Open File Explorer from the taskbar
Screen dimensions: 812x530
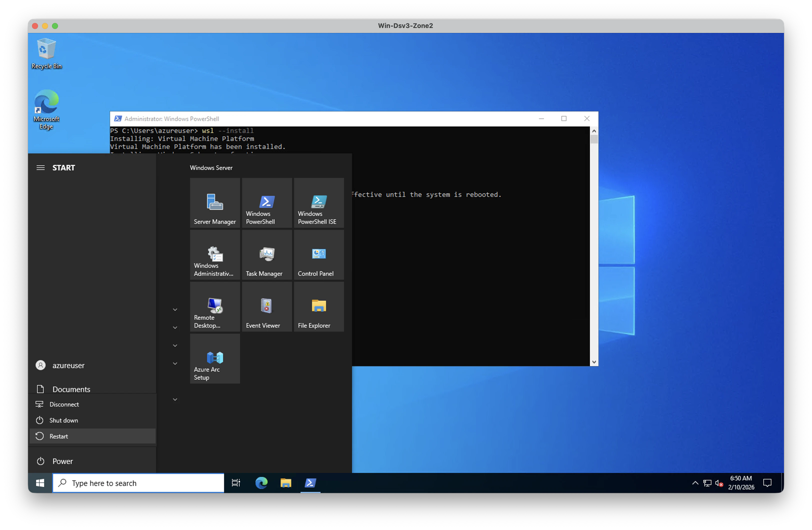286,483
